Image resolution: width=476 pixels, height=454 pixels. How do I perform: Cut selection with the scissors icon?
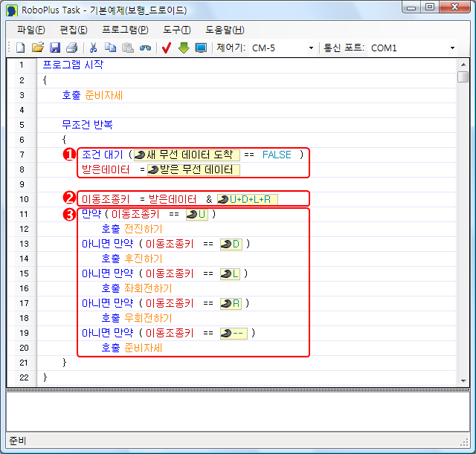[94, 48]
